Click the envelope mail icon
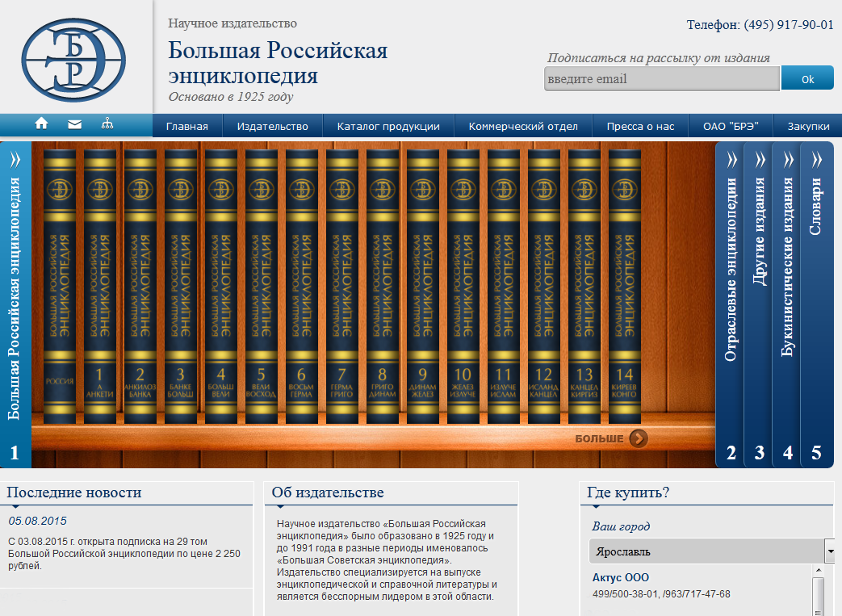842x616 pixels. (x=74, y=124)
